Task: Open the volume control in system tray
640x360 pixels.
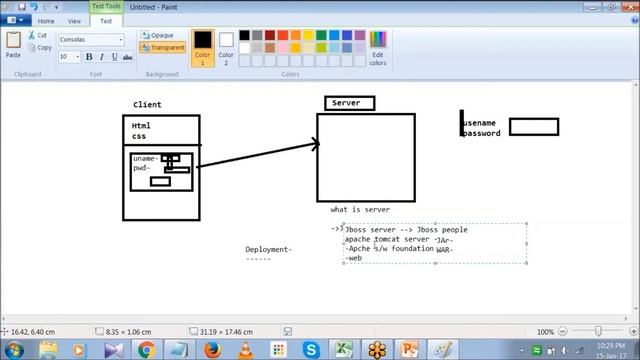Action: click(x=564, y=350)
